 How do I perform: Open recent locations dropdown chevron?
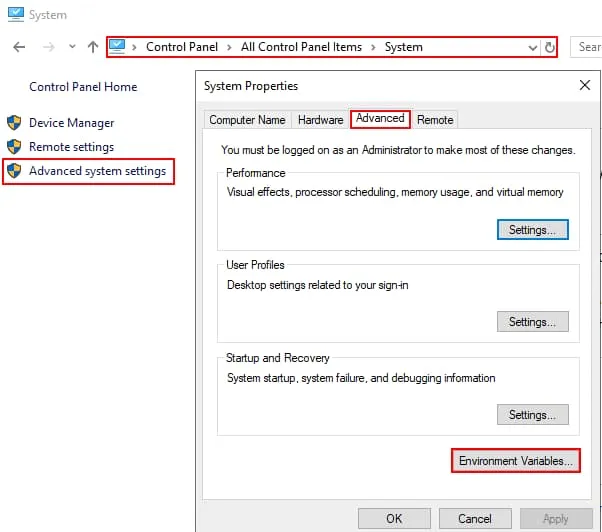pyautogui.click(x=72, y=47)
